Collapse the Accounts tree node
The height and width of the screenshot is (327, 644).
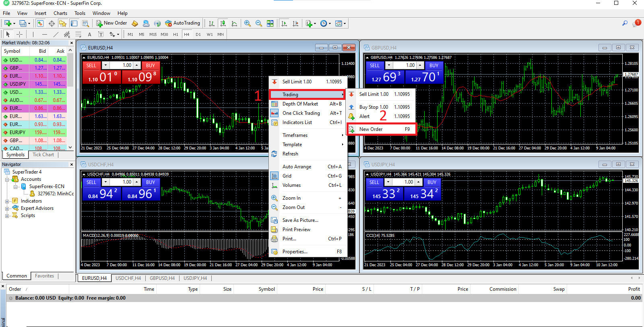pos(7,179)
